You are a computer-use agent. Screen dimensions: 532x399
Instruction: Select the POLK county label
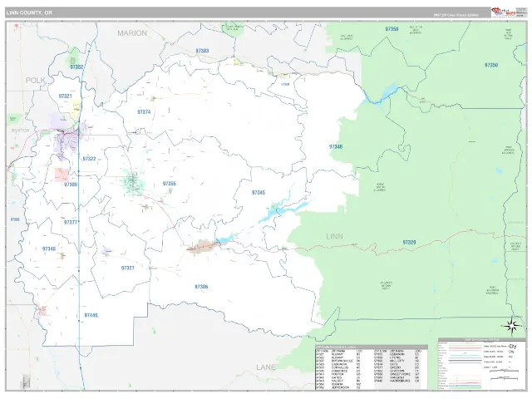(35, 81)
